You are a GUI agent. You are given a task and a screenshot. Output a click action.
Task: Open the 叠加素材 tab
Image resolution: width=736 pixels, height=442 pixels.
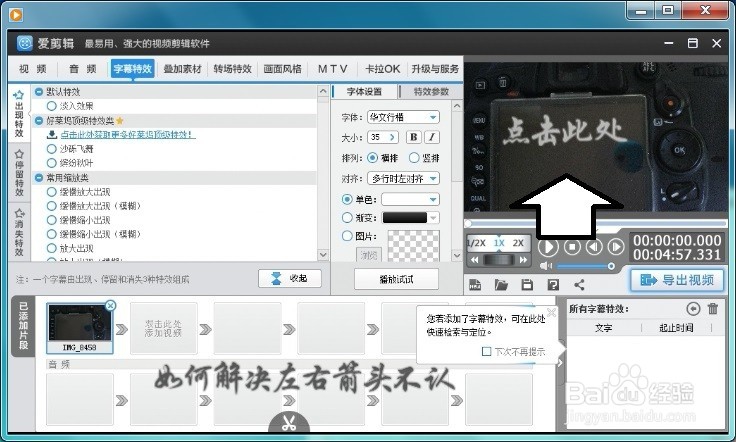coord(182,69)
